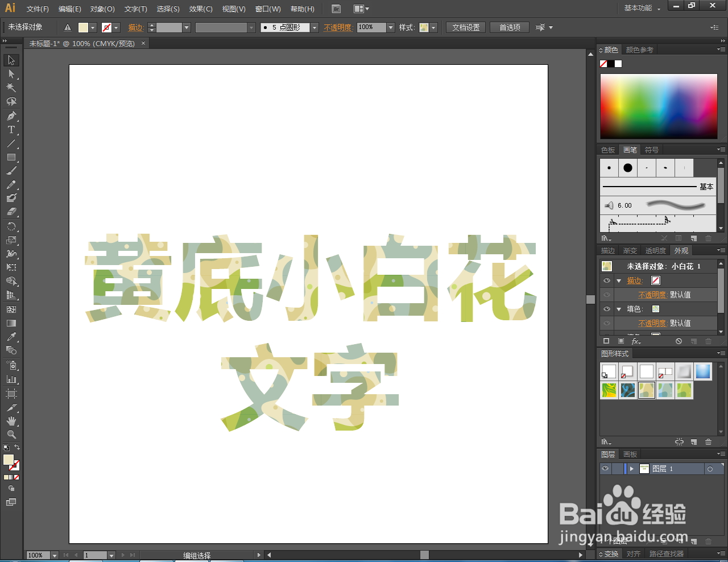Click the 图层 1 layer thumbnail

644,468
